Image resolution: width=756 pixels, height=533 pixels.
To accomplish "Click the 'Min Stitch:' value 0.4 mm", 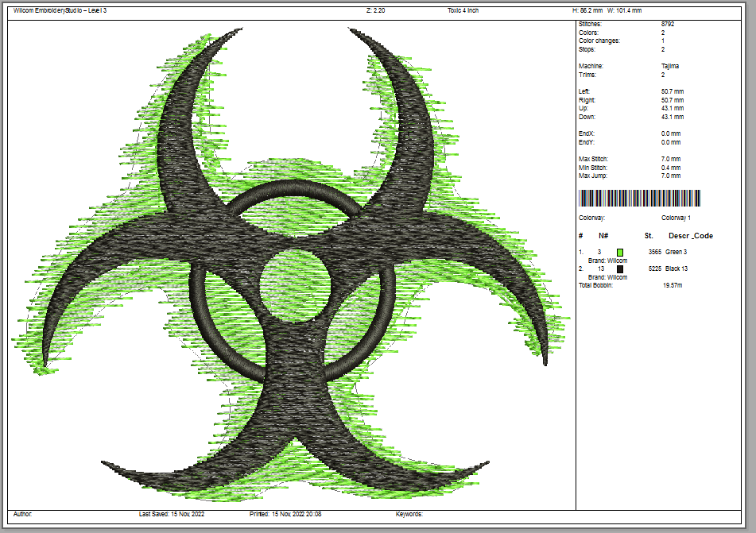I will coord(671,168).
